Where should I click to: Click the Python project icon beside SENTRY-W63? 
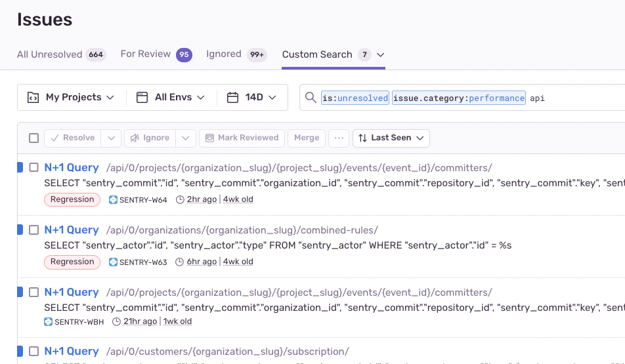pyautogui.click(x=113, y=262)
